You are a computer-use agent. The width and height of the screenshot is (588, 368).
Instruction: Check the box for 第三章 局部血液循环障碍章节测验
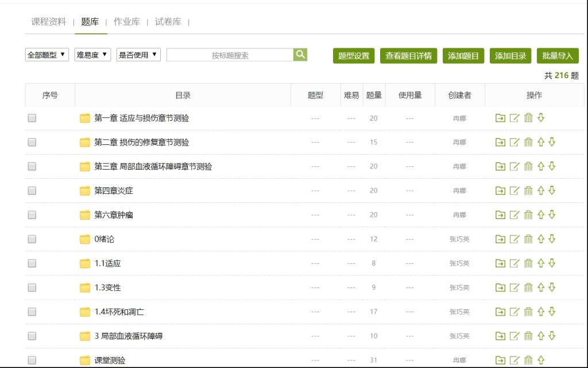32,166
